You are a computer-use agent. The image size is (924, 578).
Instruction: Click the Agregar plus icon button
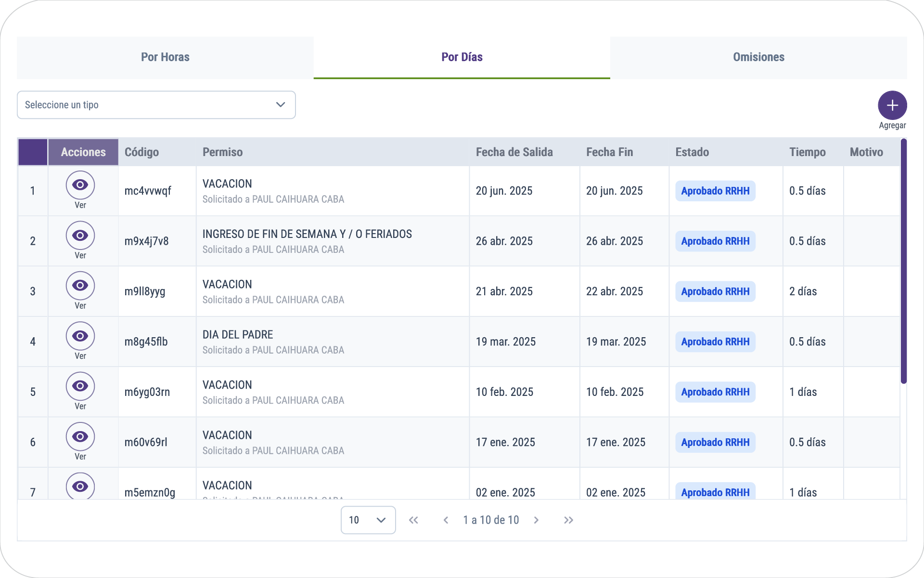(892, 105)
